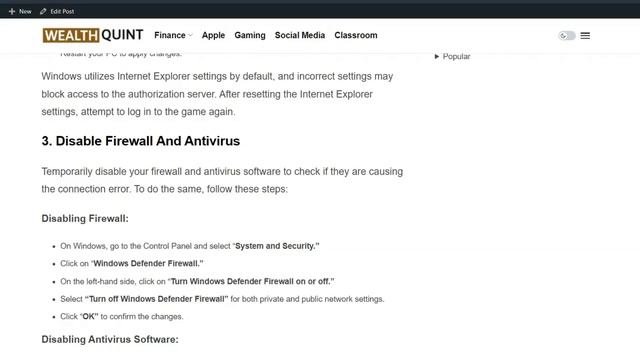Viewport: 640px width, 360px height.
Task: Click the bold System and Security text
Action: (x=277, y=246)
